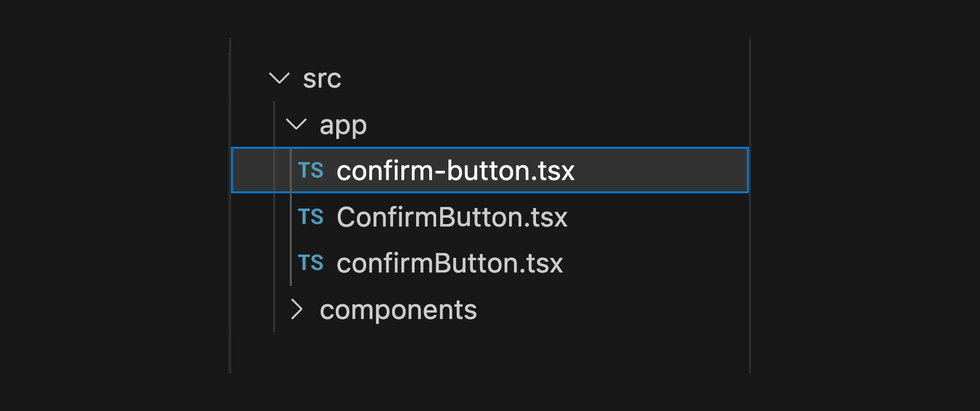980x411 pixels.
Task: Select the app folder name
Action: coord(343,125)
